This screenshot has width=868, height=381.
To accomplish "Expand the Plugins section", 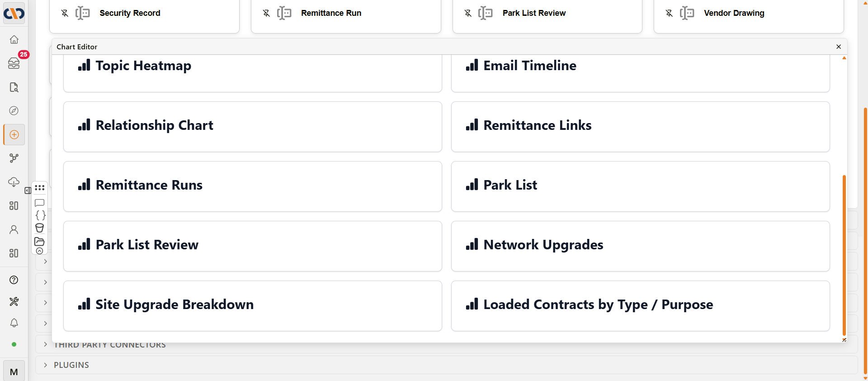I will click(447, 365).
